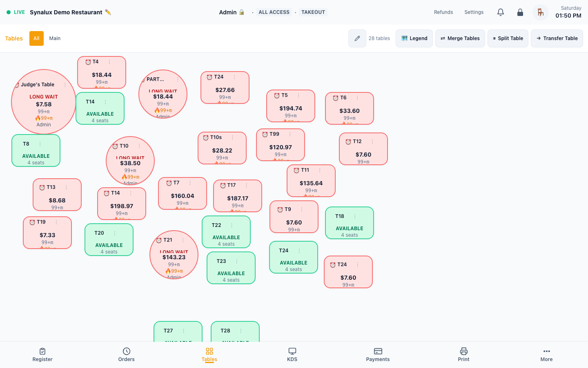Go to Register in the bottom navigation

pos(42,355)
